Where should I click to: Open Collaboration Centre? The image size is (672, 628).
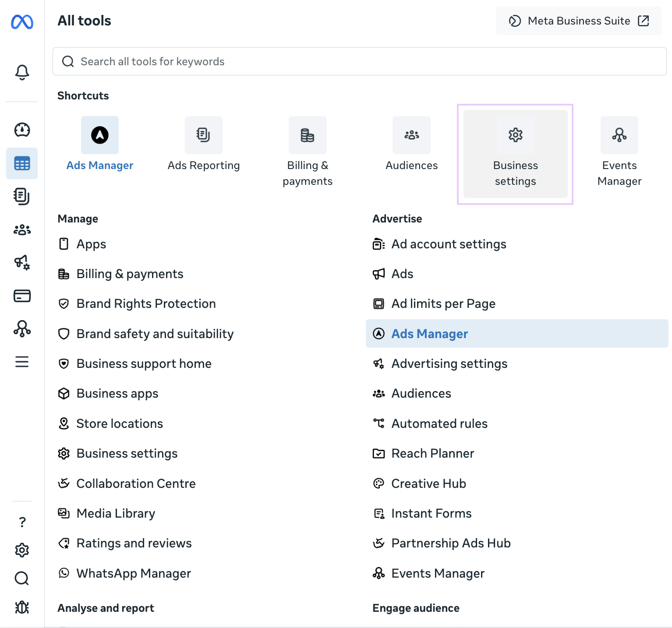pyautogui.click(x=127, y=483)
